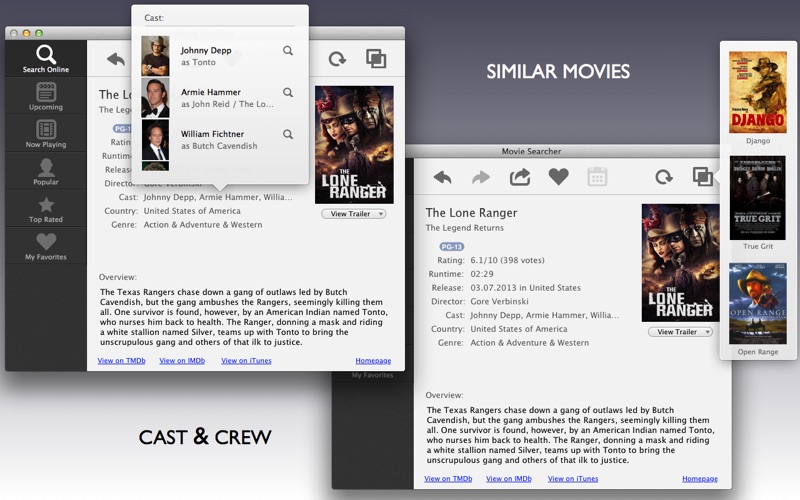The height and width of the screenshot is (500, 800).
Task: Click 'as Butch Cavendish' role text
Action: point(219,146)
